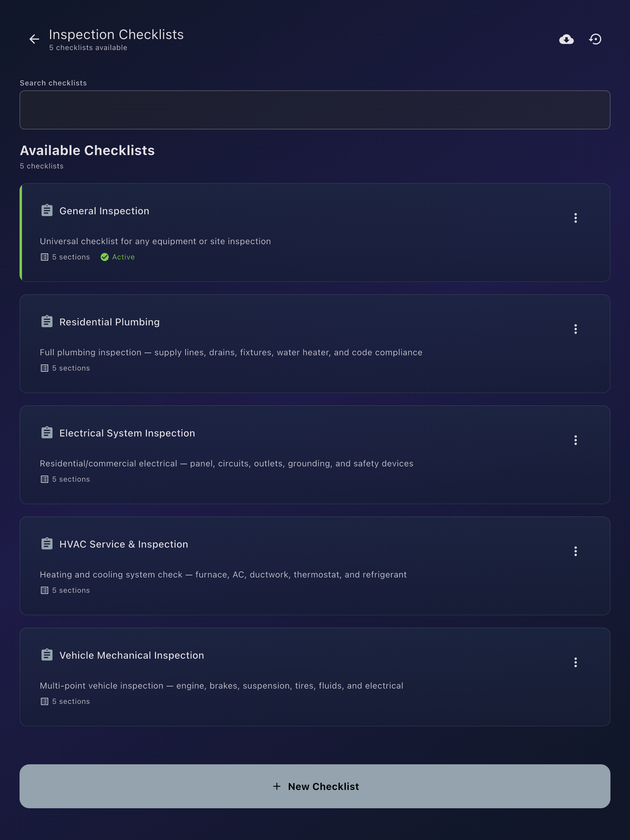630x840 pixels.
Task: Open Vehicle Mechanical Inspection checklist card
Action: [315, 677]
